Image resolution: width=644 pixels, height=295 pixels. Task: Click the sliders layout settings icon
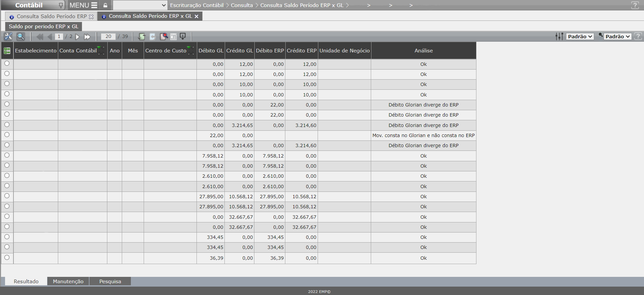pyautogui.click(x=559, y=37)
